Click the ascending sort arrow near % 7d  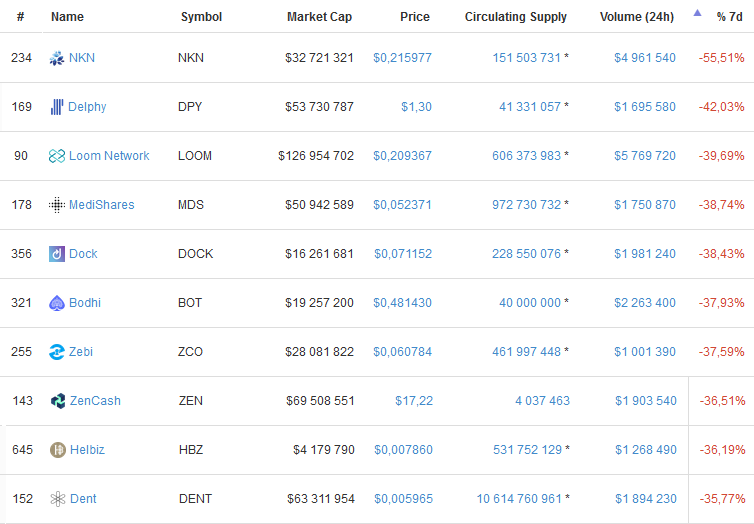pyautogui.click(x=697, y=13)
